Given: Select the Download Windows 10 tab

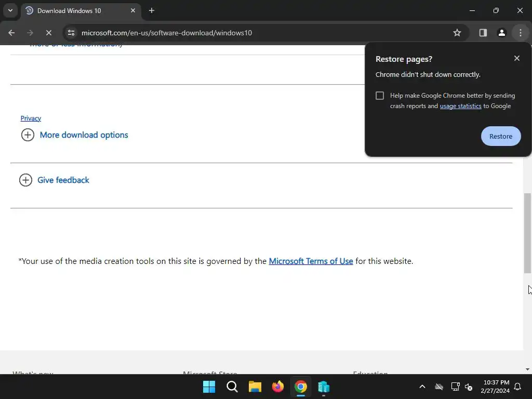Looking at the screenshot, I should click(80, 11).
